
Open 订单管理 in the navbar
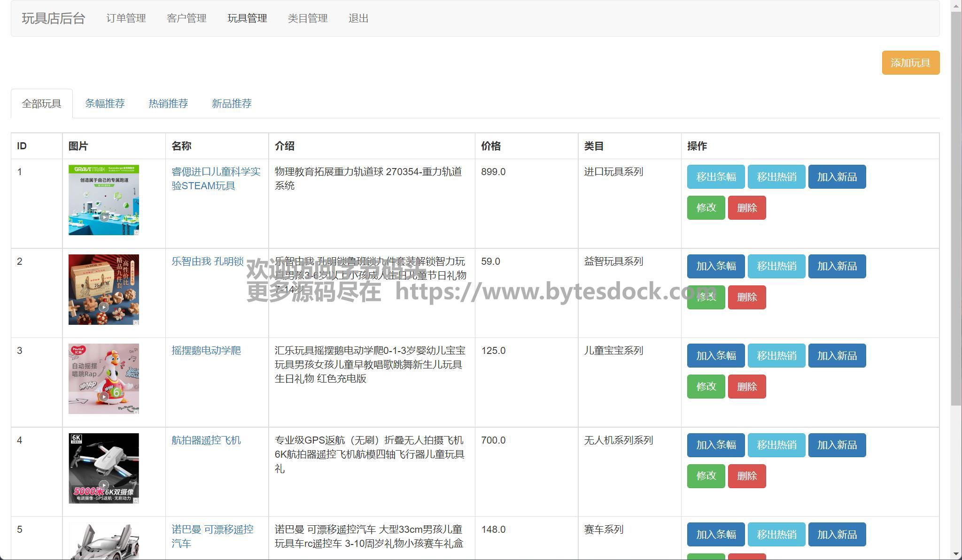[x=126, y=18]
